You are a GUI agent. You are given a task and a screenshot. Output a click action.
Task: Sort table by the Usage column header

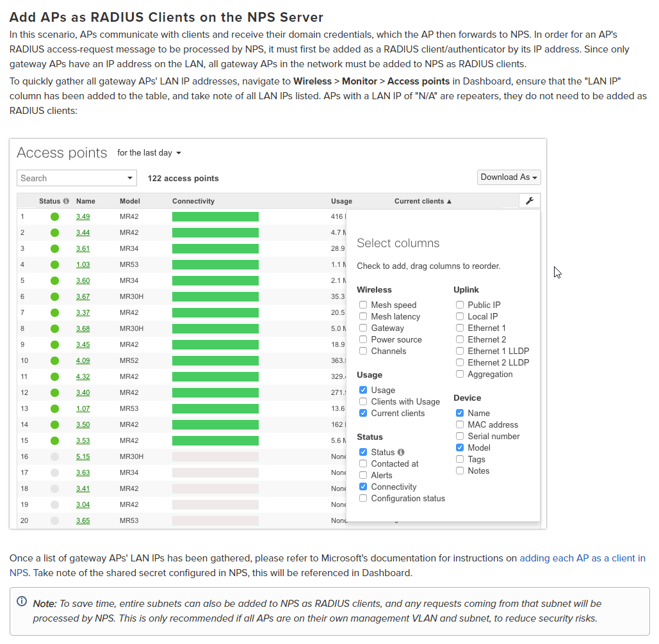click(341, 201)
